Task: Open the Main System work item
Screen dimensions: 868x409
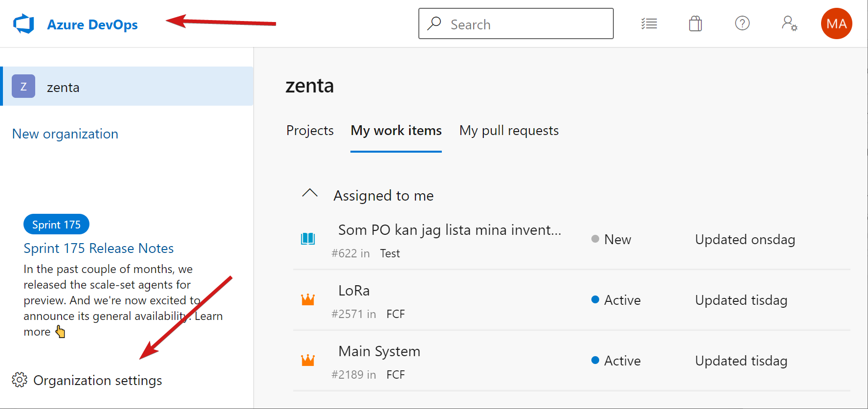Action: pyautogui.click(x=379, y=351)
